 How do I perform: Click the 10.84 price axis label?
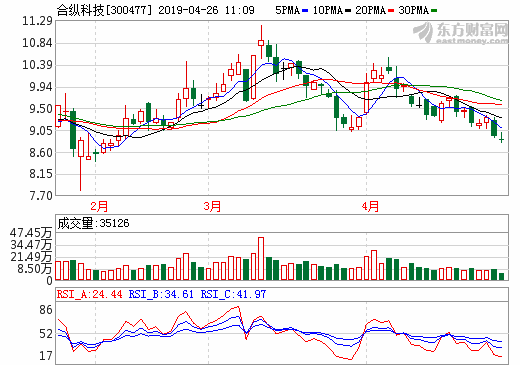[37, 43]
